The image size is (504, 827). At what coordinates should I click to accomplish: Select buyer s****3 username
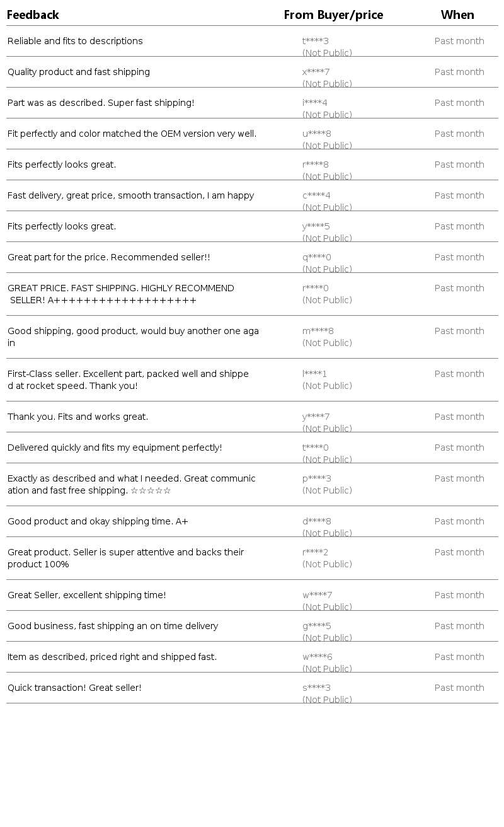tap(316, 688)
